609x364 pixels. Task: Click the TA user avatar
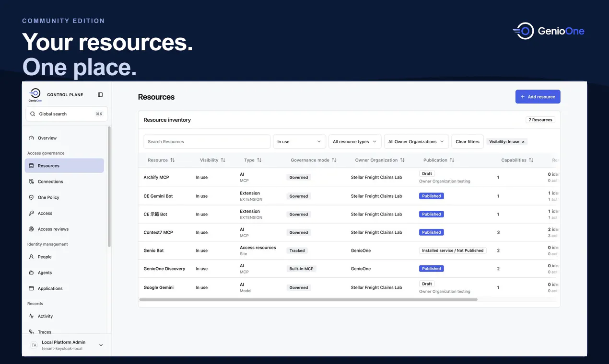(34, 345)
